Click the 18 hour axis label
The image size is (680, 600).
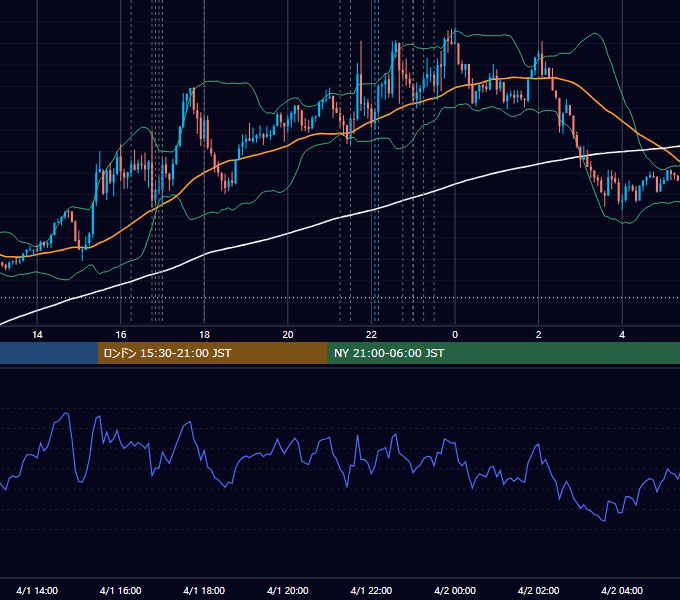(x=204, y=335)
